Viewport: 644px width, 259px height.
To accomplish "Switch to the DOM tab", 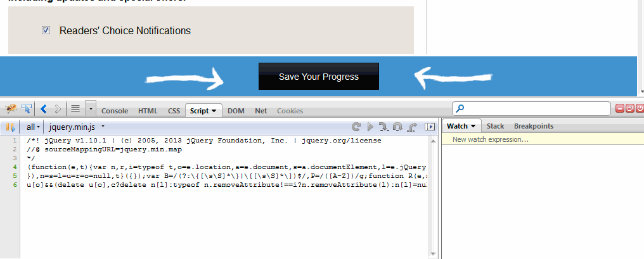I will 236,111.
